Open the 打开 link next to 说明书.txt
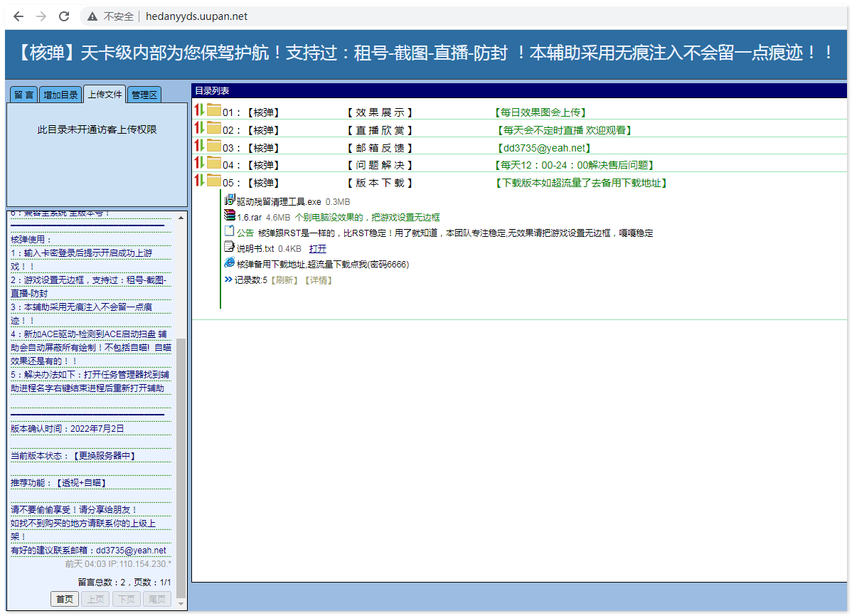The height and width of the screenshot is (616, 852). coord(316,250)
